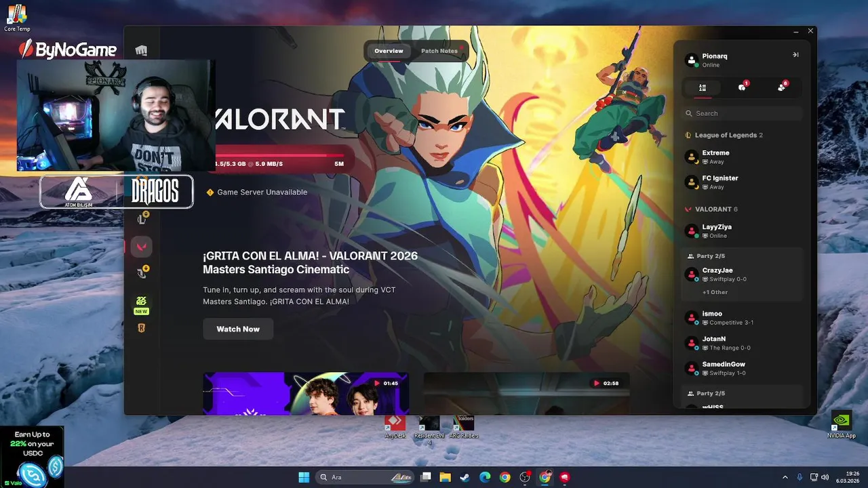Open the first Chrome taskbar icon
The image size is (868, 488).
point(505,477)
